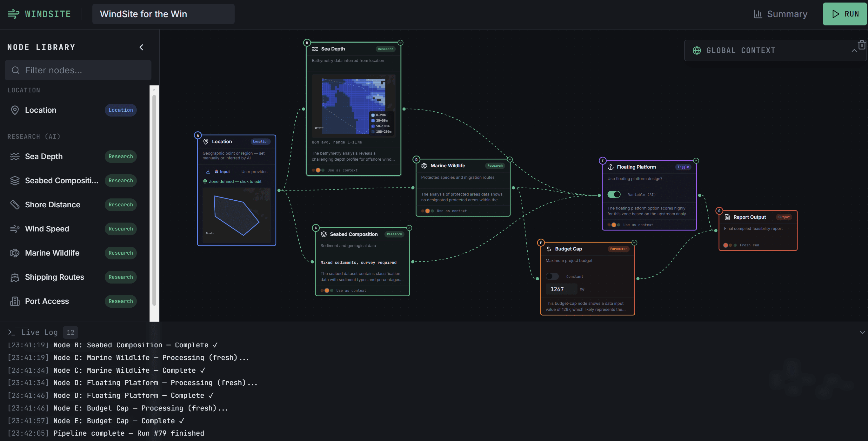Disable the Variable (AI) toggle on Floating Platform
The image size is (868, 441).
pyautogui.click(x=614, y=194)
